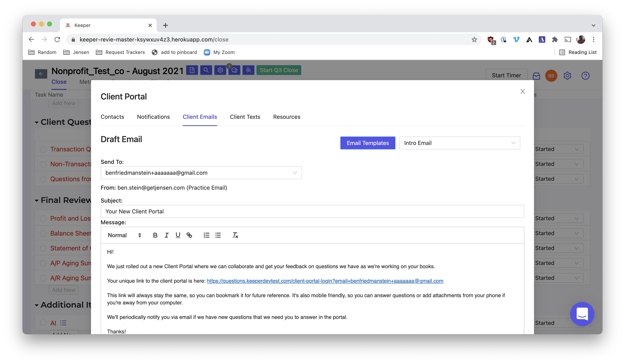Open a new browser tab
625x364 pixels.
(x=166, y=25)
